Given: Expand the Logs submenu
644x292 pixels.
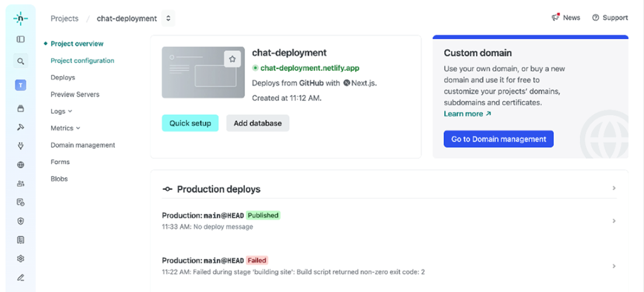Looking at the screenshot, I should coord(61,111).
